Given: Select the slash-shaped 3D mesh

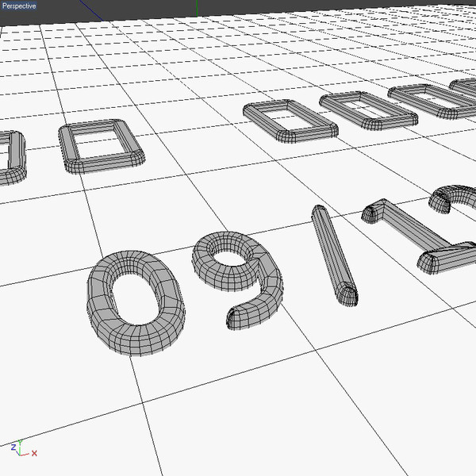Looking at the screenshot, I should pos(334,255).
